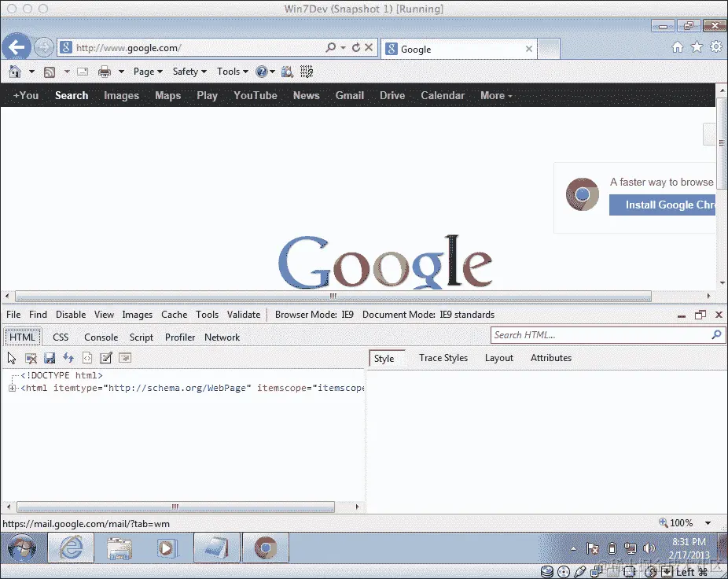Open the Layout pane tab
Viewport: 728px width, 579px height.
[499, 358]
